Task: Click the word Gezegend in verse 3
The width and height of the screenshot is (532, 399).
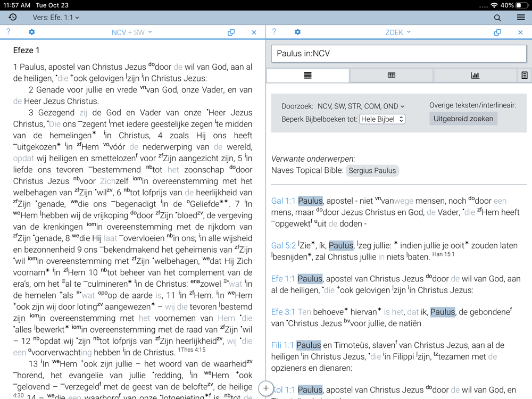Action: click(56, 112)
